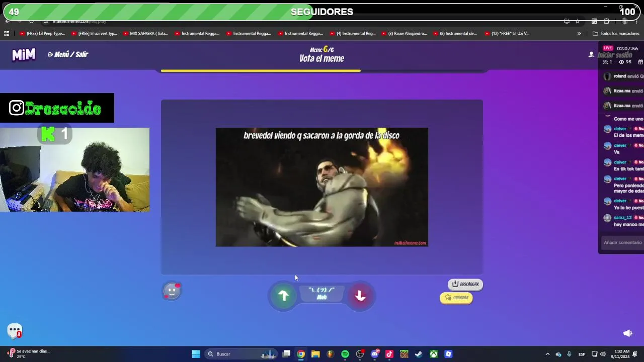Open Minecraft from taskbar

[x=404, y=354]
